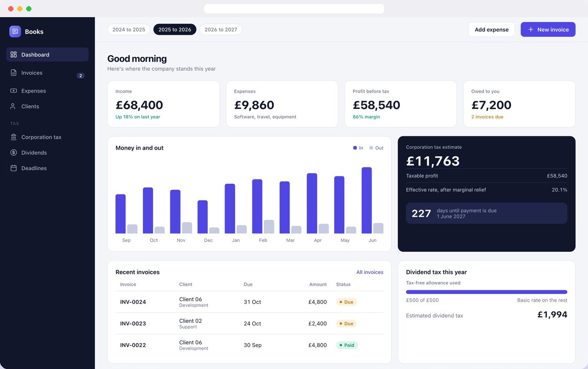This screenshot has height=369, width=588.
Task: Click the browser address bar
Action: point(294,9)
